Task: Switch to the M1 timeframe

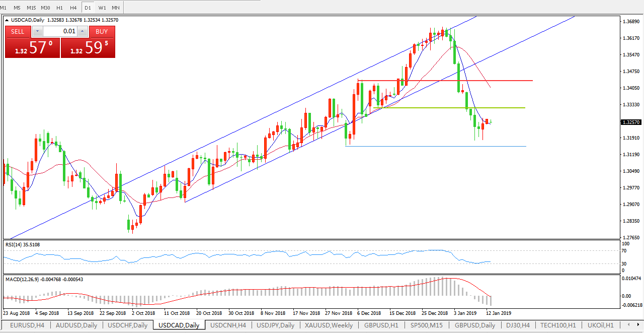Action: [4, 8]
